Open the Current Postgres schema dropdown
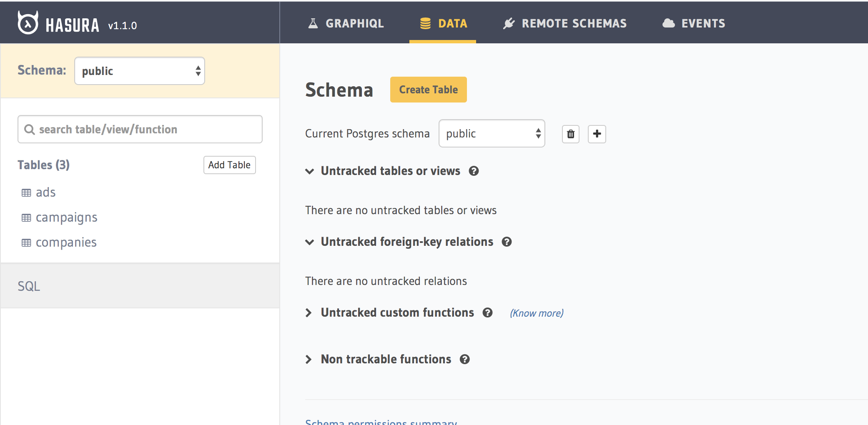The height and width of the screenshot is (425, 868). (x=492, y=133)
